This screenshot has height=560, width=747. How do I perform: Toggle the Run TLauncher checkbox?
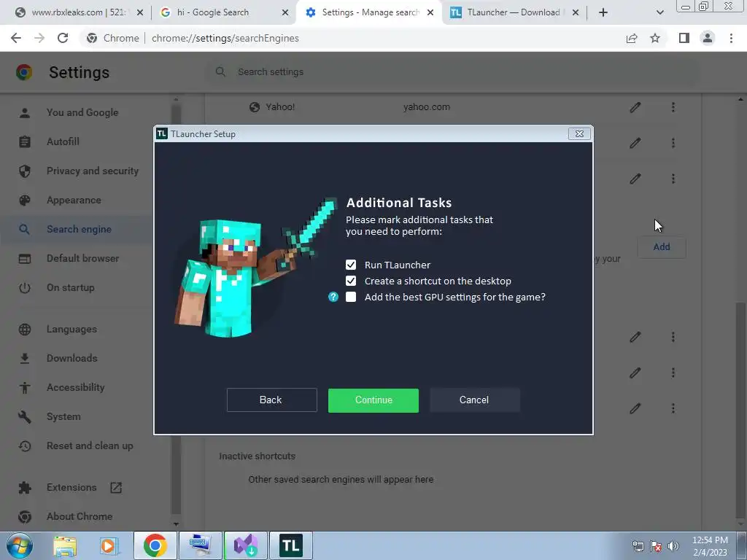(351, 265)
